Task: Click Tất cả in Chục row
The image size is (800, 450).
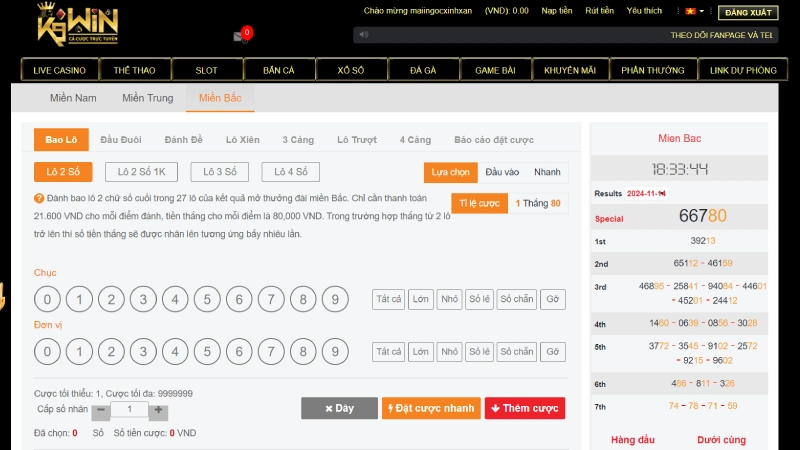Action: [389, 299]
